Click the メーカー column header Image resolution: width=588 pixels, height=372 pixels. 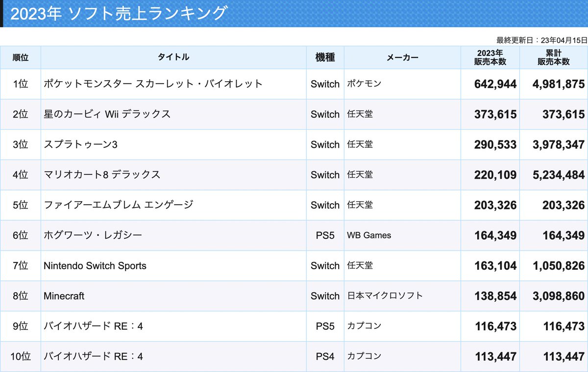click(x=402, y=57)
